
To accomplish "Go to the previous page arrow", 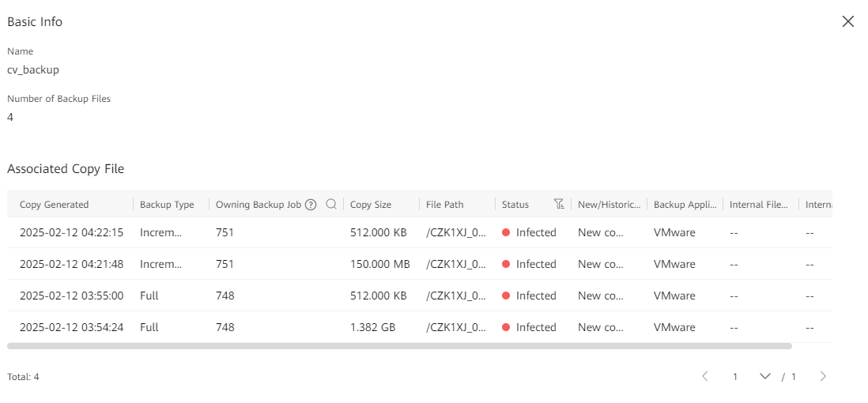I will 705,377.
